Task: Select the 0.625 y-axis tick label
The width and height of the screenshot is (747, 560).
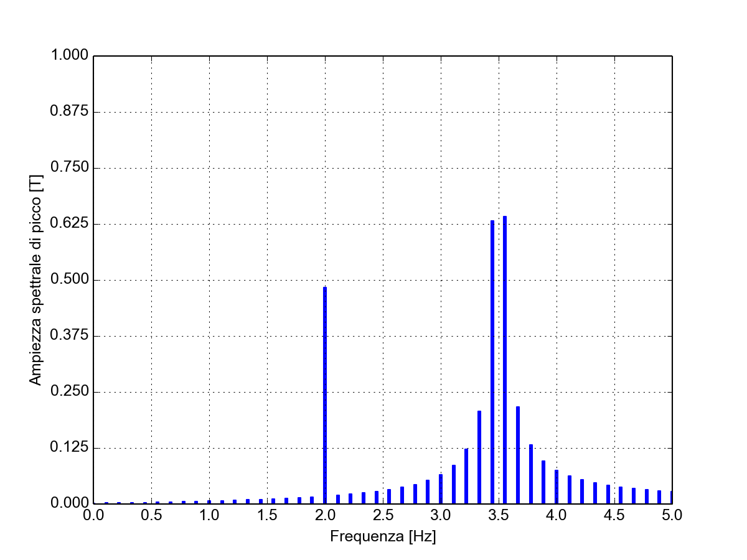Action: (69, 225)
